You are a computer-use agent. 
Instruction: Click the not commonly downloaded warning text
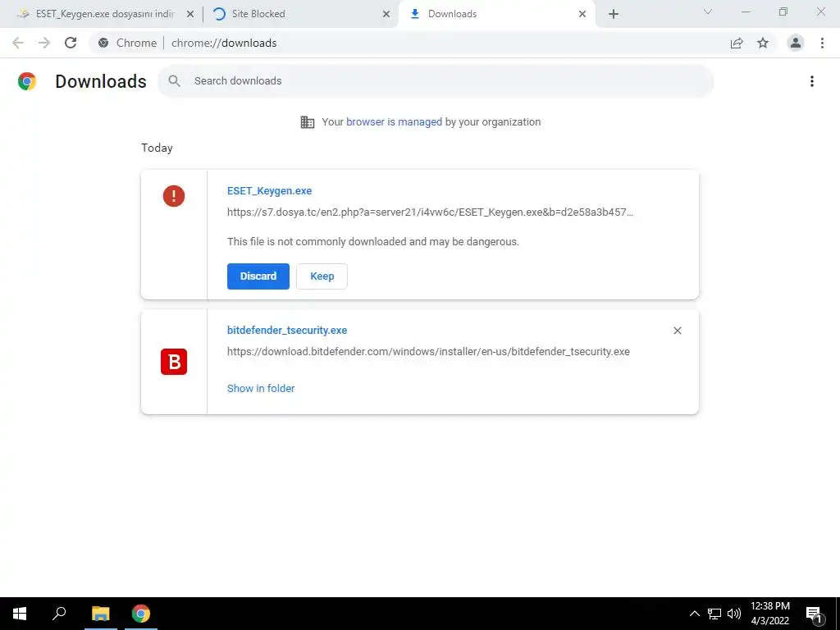point(373,242)
